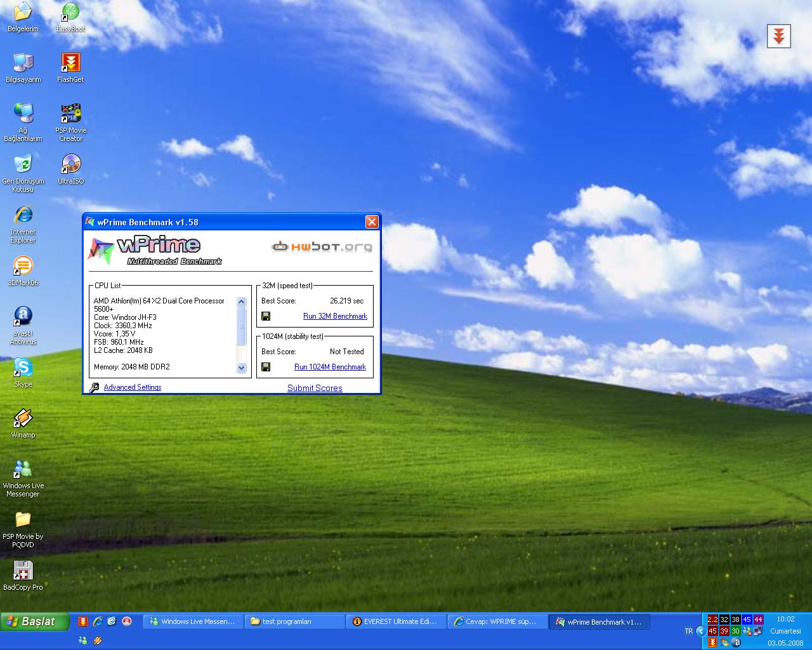Close the wPrime Benchmark window
Viewport: 812px width, 650px height.
(x=372, y=222)
